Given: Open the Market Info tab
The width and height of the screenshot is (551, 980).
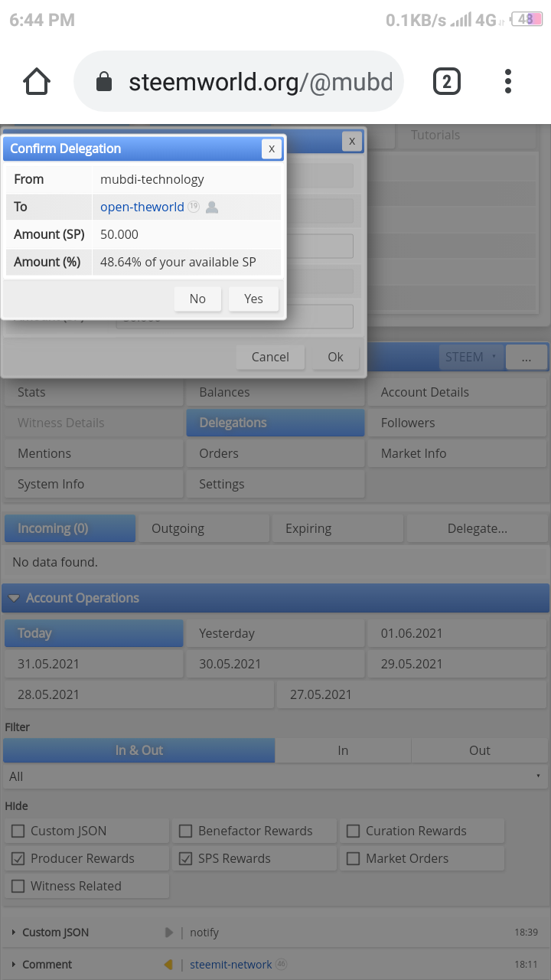Looking at the screenshot, I should [458, 453].
